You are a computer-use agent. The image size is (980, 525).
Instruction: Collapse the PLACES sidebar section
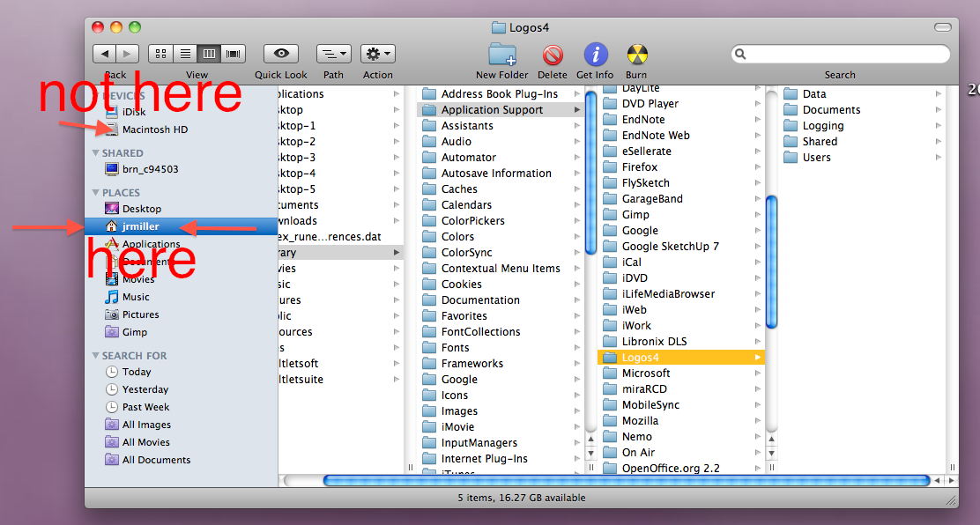(96, 193)
